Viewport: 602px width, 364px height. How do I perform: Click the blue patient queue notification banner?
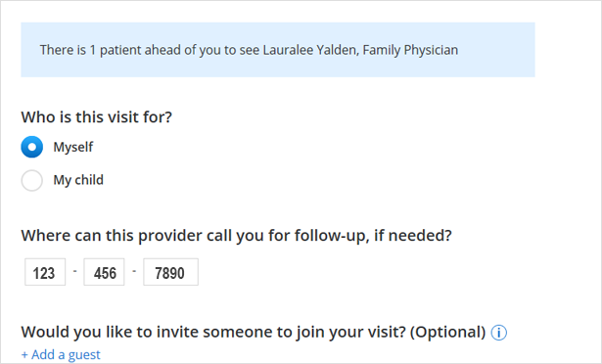click(278, 50)
